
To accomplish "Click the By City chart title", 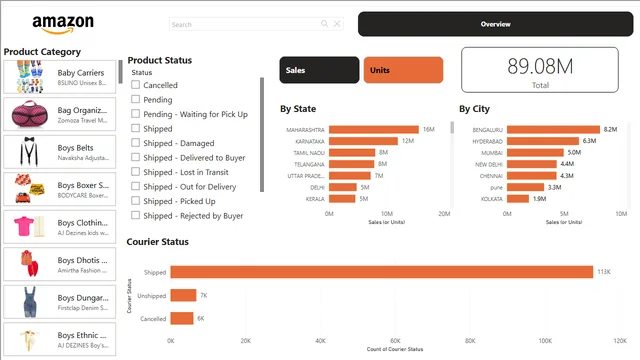I will click(x=474, y=109).
